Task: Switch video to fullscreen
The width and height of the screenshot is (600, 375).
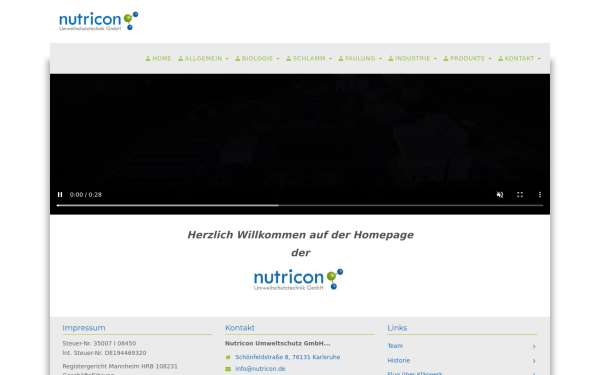Action: (x=520, y=195)
